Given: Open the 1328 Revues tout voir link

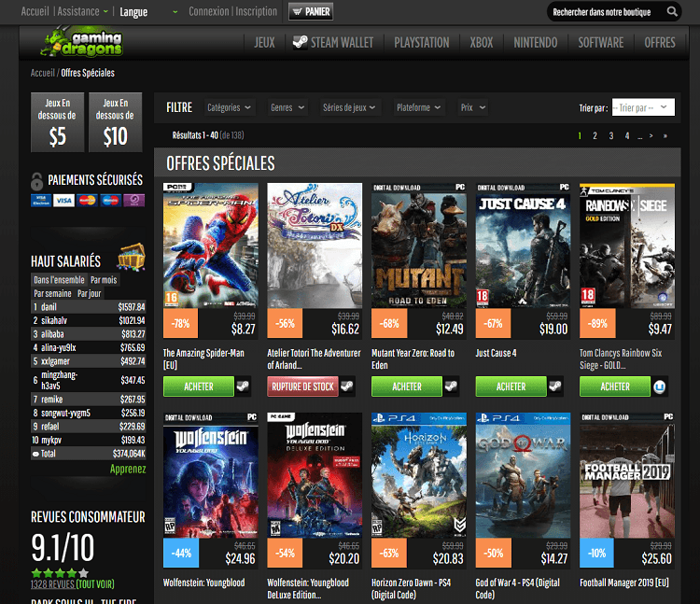Looking at the screenshot, I should [72, 583].
